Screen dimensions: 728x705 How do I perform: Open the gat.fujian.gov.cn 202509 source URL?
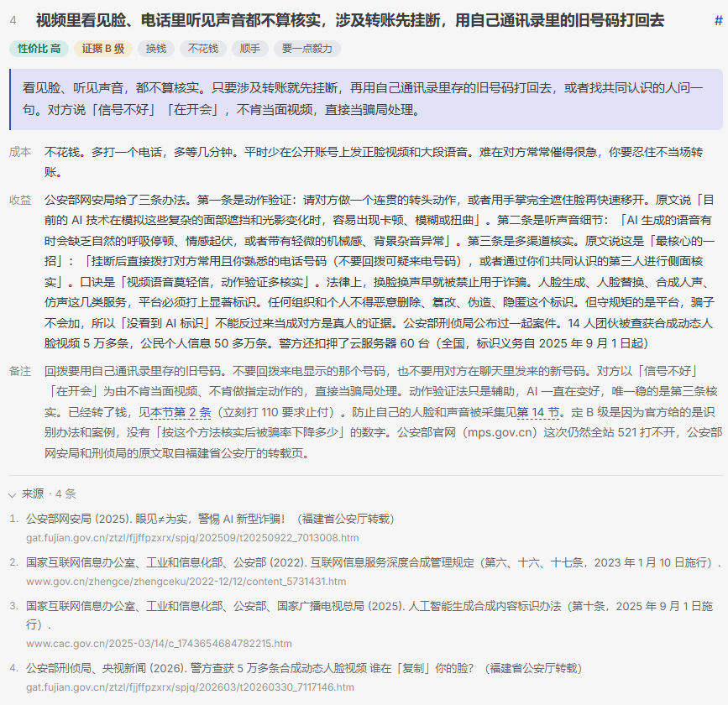[192, 538]
